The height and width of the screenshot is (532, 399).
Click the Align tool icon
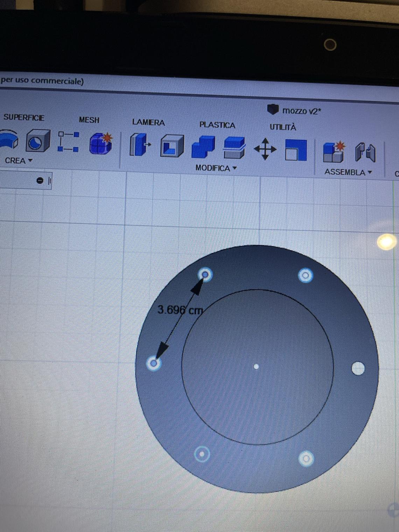coord(296,150)
